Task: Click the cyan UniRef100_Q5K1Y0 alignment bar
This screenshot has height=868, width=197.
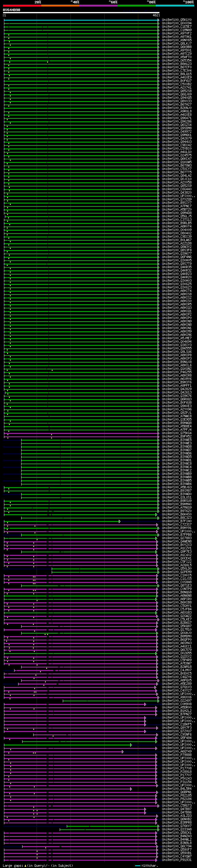Action: pyautogui.click(x=81, y=20)
